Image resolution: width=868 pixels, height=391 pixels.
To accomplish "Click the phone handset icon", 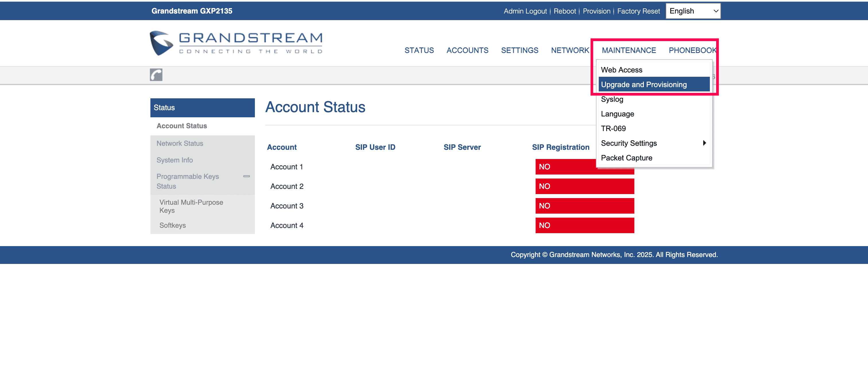I will click(x=156, y=74).
